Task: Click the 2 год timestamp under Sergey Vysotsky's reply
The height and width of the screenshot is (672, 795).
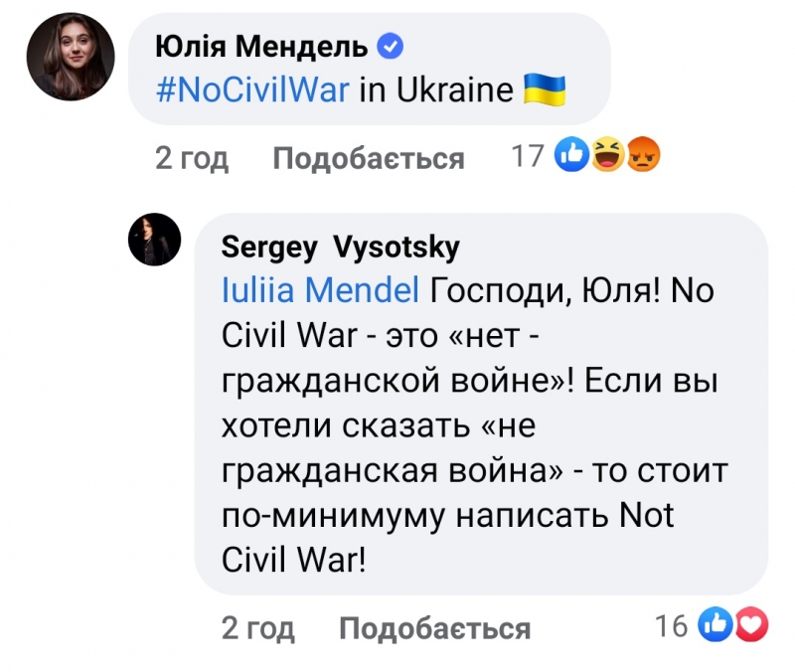Action: [258, 628]
